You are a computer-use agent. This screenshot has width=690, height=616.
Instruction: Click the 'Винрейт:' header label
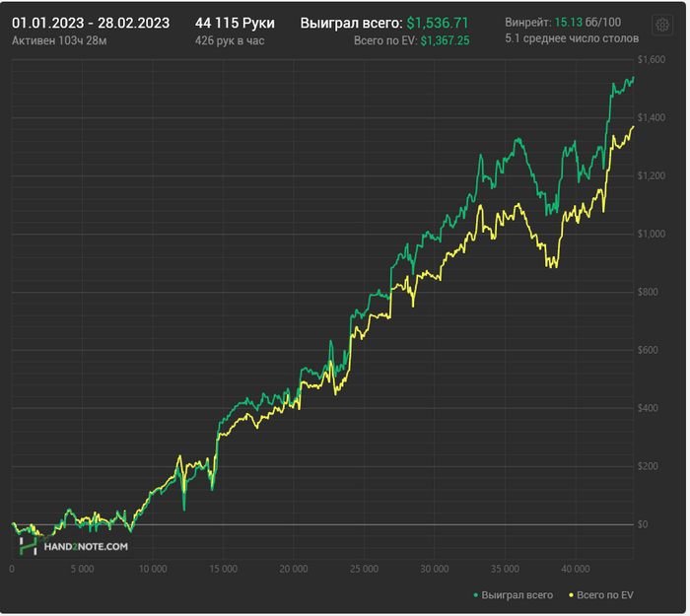tap(528, 22)
